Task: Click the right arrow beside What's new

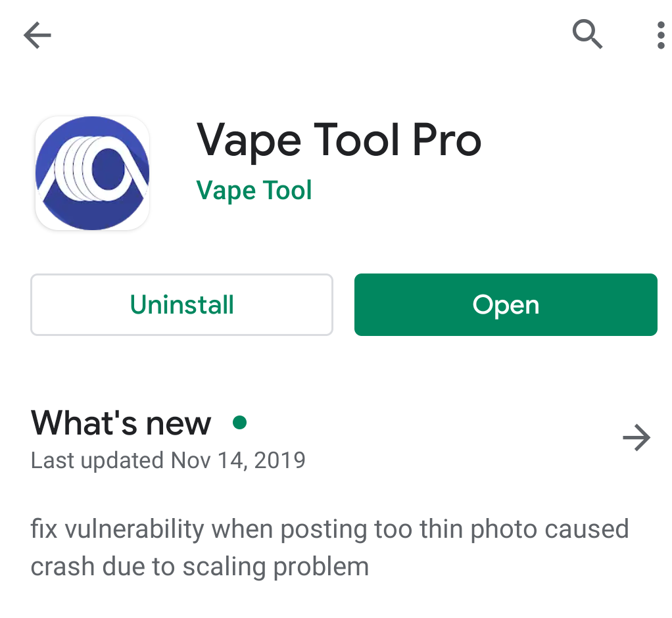Action: tap(637, 438)
